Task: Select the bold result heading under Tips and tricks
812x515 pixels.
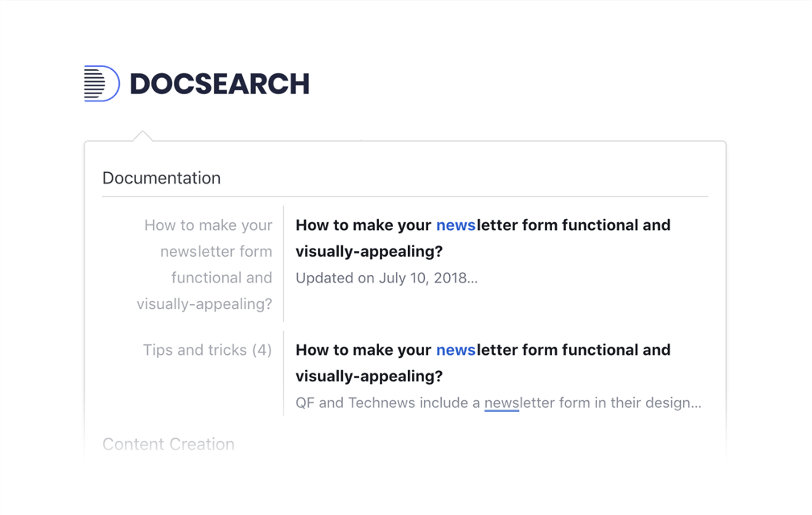Action: pyautogui.click(x=483, y=363)
